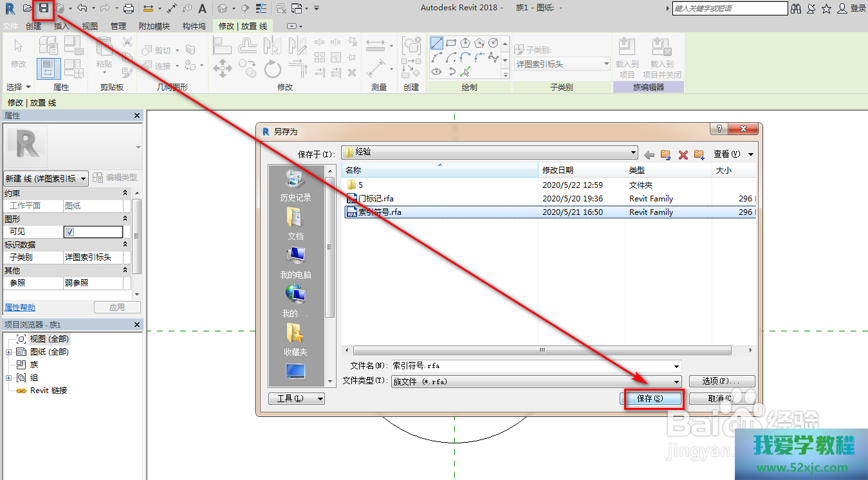The height and width of the screenshot is (480, 868).
Task: Select the Line draw tool in the 绘制 panel
Action: [x=437, y=43]
